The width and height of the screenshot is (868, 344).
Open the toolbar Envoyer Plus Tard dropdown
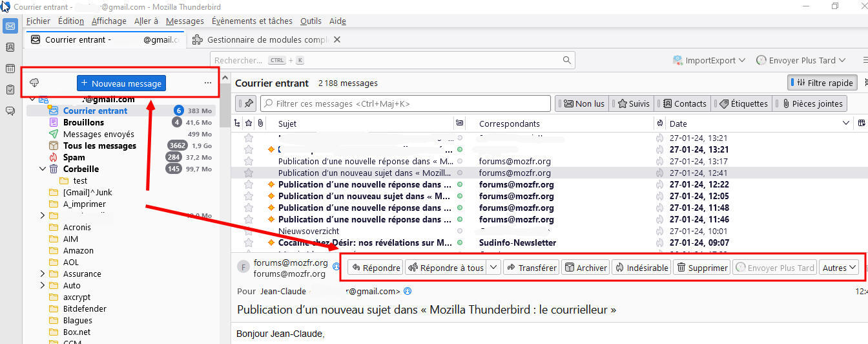tap(801, 60)
